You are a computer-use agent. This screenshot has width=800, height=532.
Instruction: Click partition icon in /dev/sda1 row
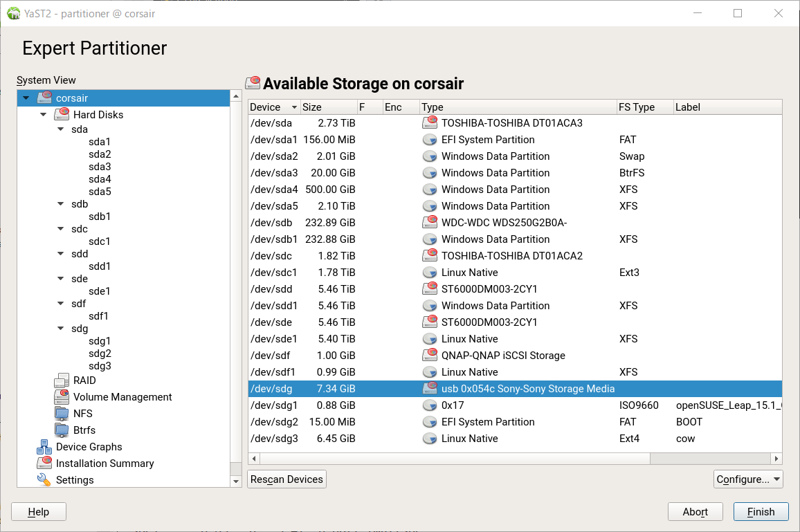(430, 139)
